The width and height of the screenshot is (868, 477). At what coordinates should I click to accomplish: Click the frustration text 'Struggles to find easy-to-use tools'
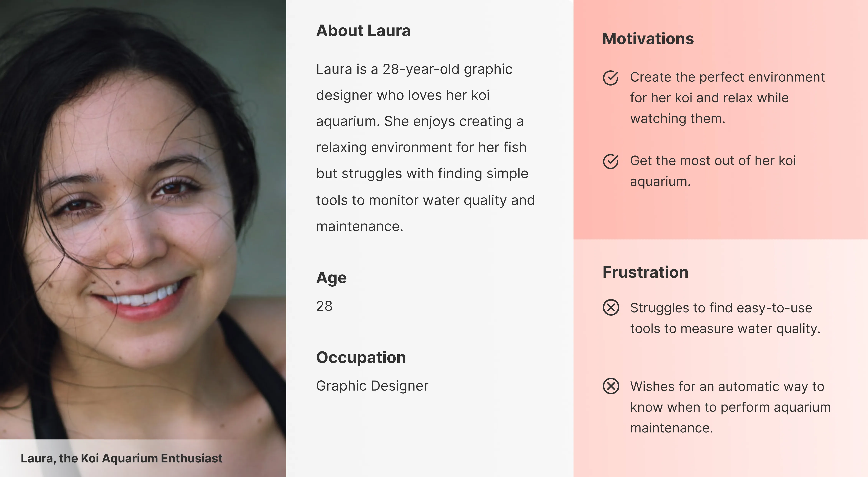pos(725,318)
